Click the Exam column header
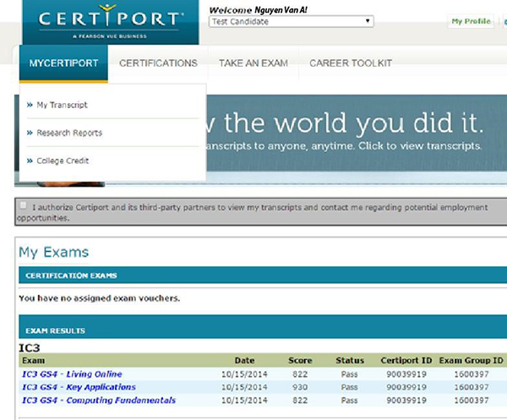This screenshot has height=420, width=507. tap(33, 360)
